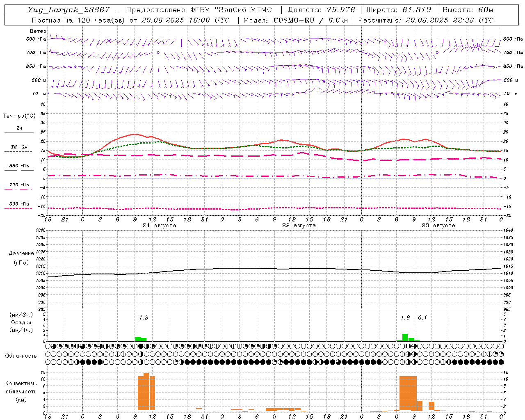Click the 0.1 precipitation total value

(422, 318)
